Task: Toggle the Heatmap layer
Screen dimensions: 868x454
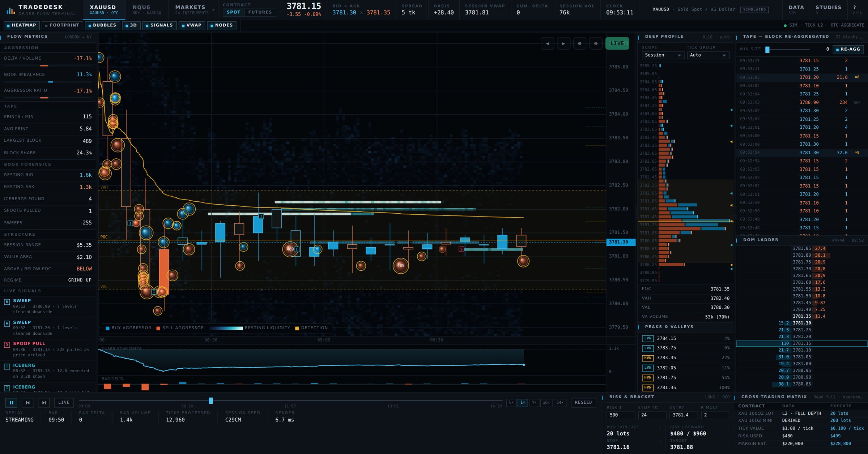Action: 21,25
